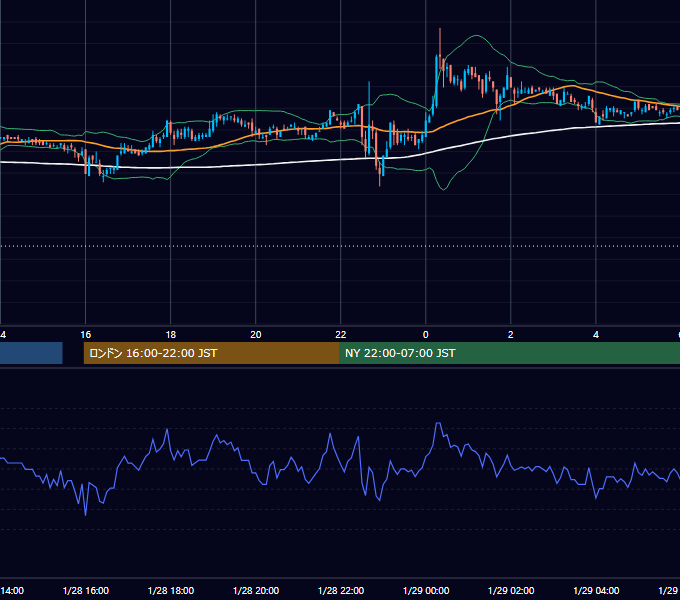Image resolution: width=680 pixels, height=600 pixels.
Task: Click the oscillator low near 1/28 16:00
Action: (85, 514)
